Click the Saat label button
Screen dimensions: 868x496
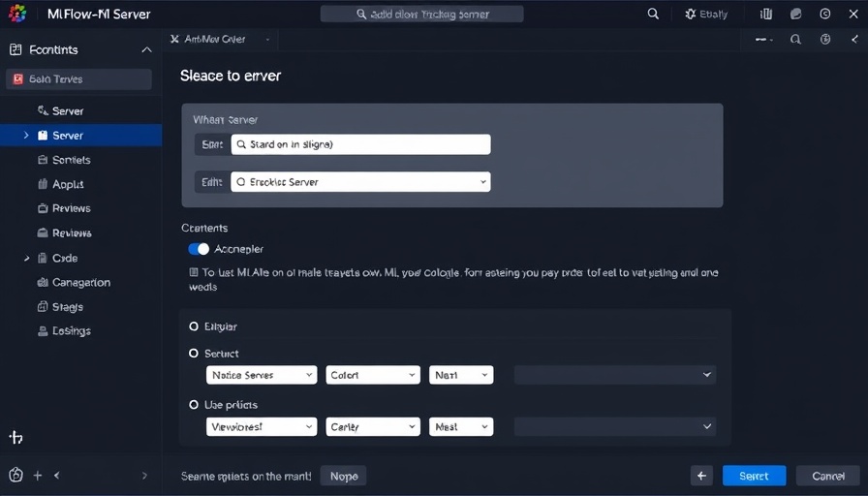(x=212, y=144)
